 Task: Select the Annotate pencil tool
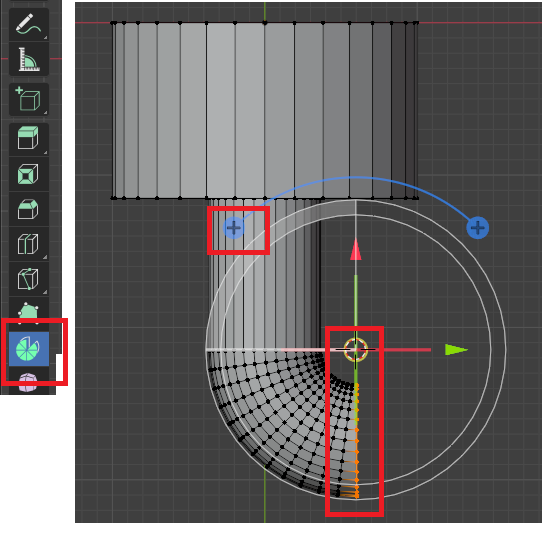point(29,24)
